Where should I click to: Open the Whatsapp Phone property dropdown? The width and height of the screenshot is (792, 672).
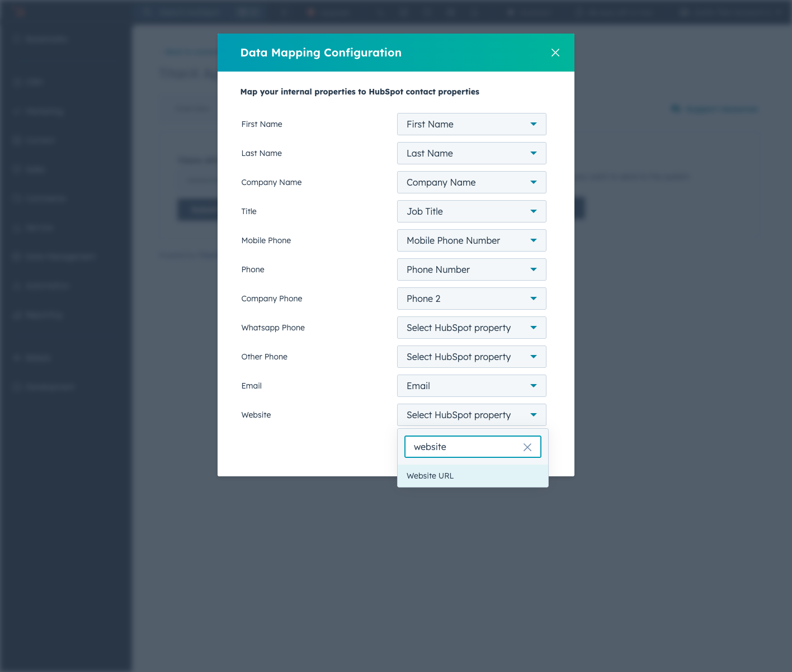(x=472, y=328)
